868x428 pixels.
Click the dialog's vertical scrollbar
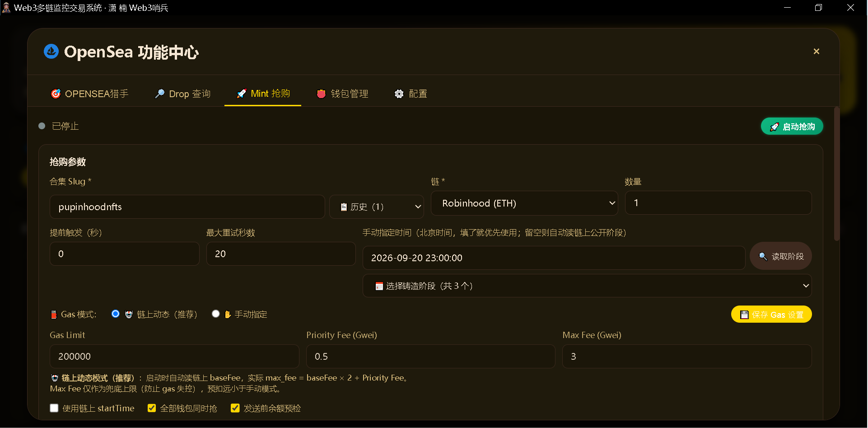[x=836, y=174]
